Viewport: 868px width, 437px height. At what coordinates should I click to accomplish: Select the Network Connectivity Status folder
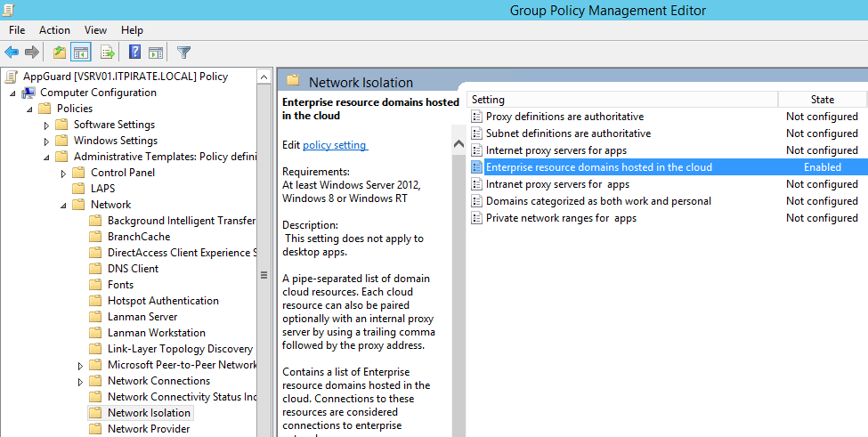[182, 397]
